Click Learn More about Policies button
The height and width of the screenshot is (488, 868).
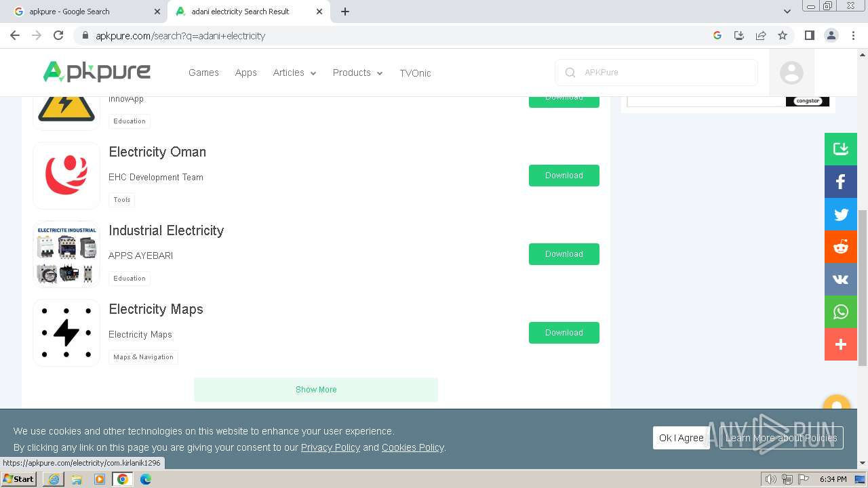(781, 438)
